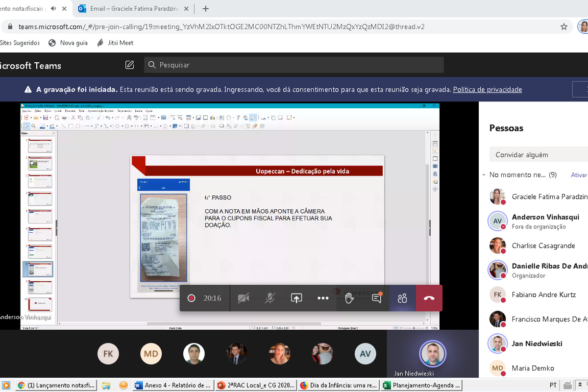Select participant Anderson Vinhasqui in list
The height and width of the screenshot is (392, 588).
coord(539,221)
